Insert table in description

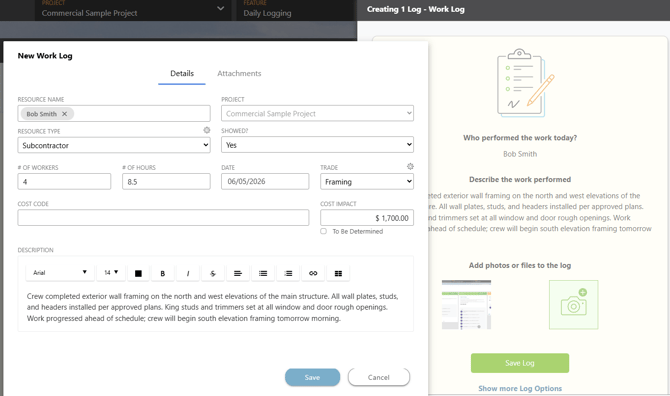click(x=338, y=273)
